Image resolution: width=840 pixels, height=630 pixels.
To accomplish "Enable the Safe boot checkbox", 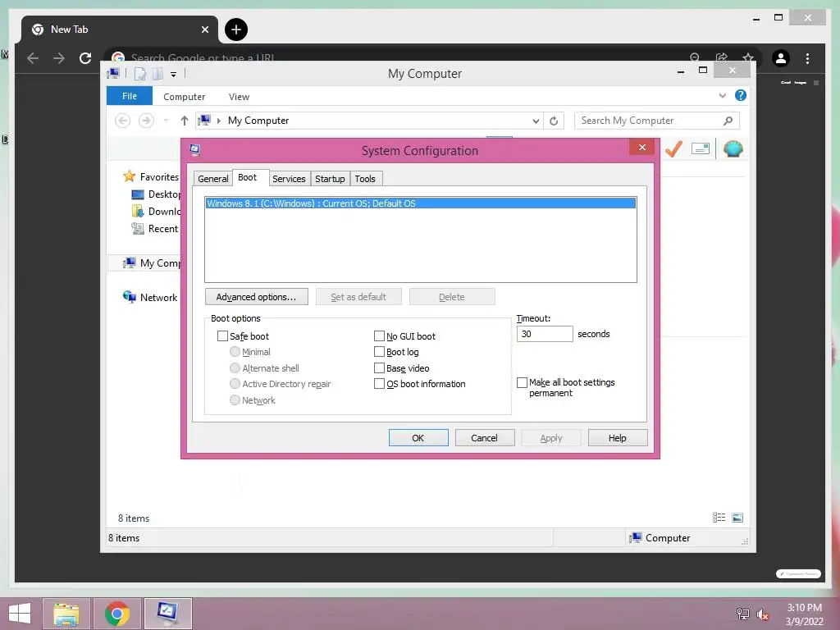I will (x=222, y=336).
